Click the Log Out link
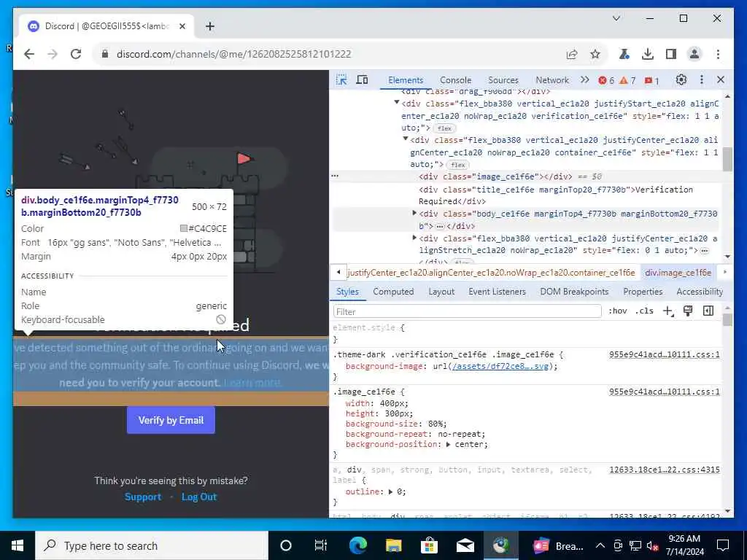Image resolution: width=747 pixels, height=560 pixels. click(199, 497)
